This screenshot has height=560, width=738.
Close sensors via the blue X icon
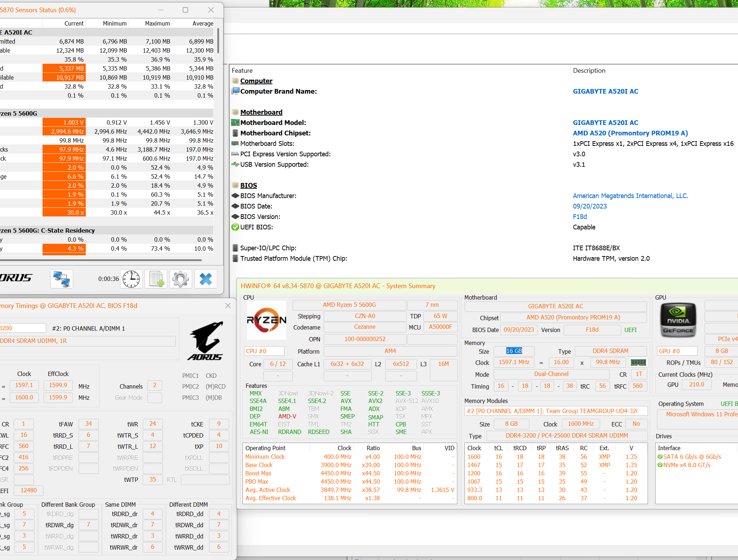[x=206, y=279]
